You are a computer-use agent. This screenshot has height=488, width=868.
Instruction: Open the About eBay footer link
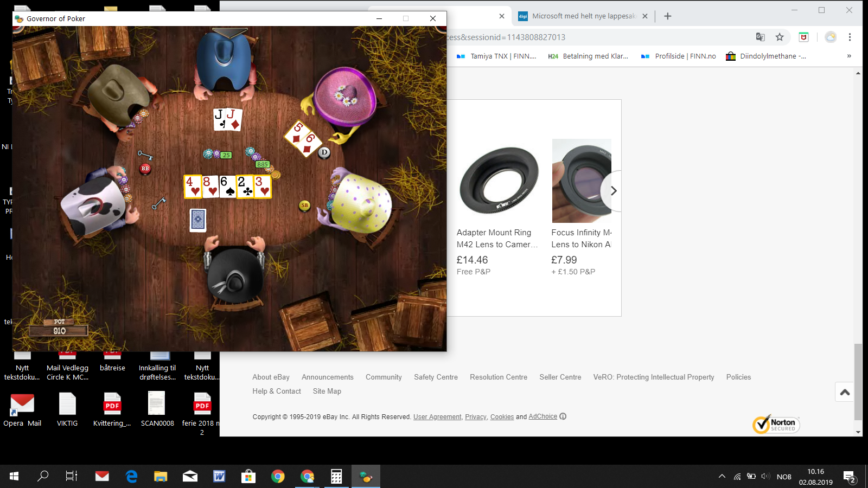[x=271, y=377]
